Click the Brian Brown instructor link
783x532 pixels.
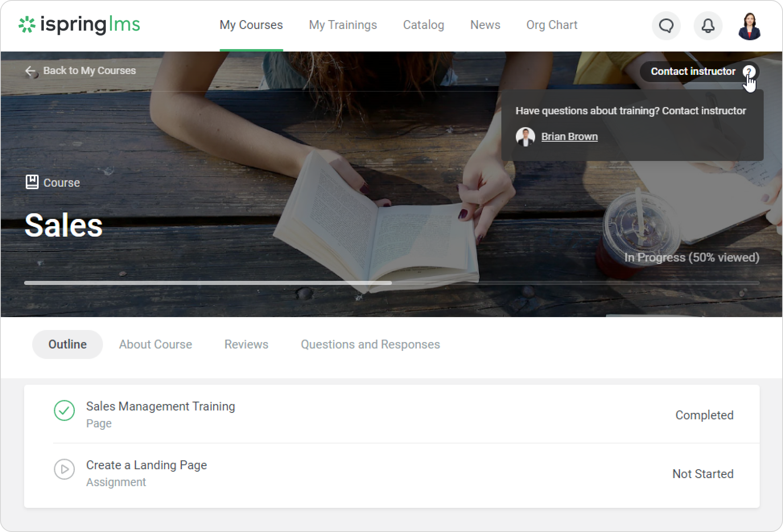point(569,137)
